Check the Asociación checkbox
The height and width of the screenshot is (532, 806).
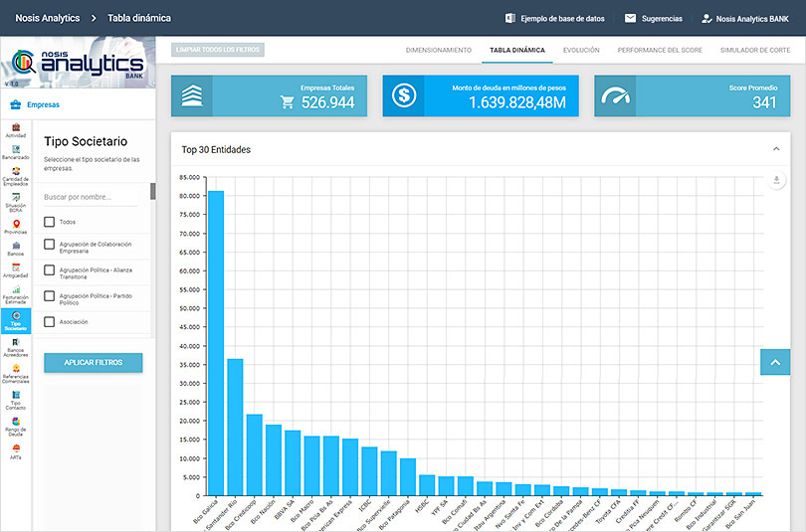50,322
